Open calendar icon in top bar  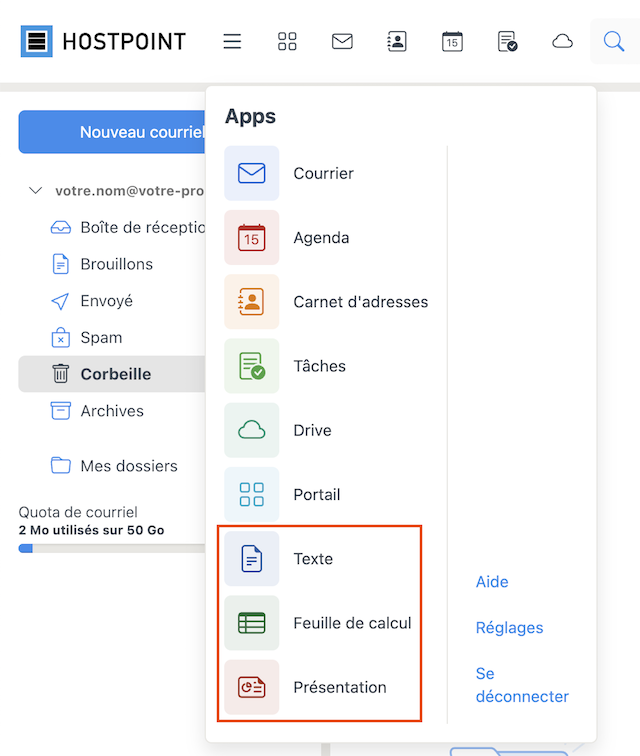(x=452, y=41)
